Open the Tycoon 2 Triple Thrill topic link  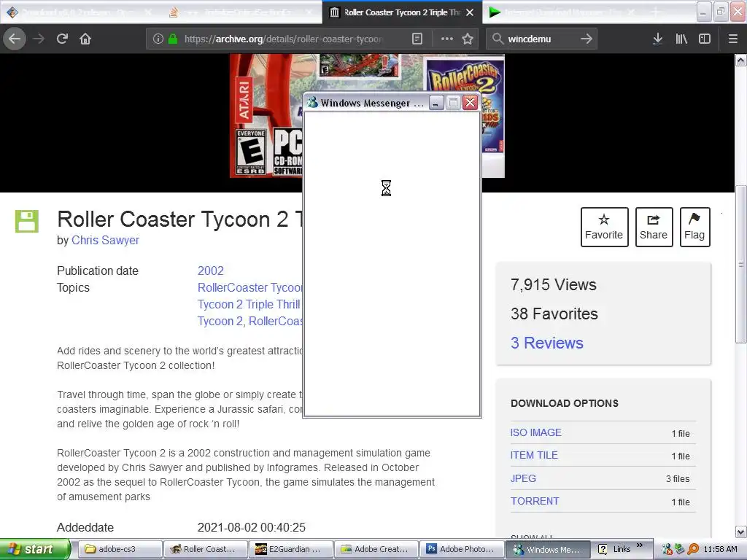(x=249, y=304)
